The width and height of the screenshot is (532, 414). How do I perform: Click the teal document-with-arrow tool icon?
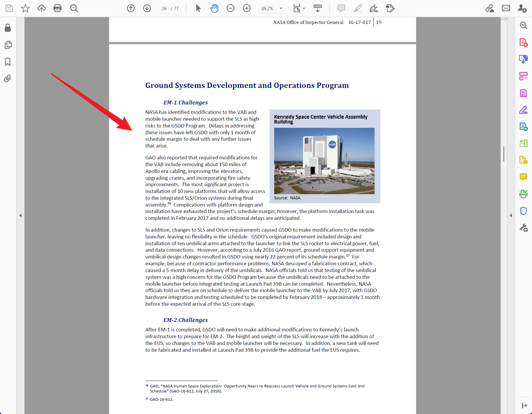(x=523, y=127)
